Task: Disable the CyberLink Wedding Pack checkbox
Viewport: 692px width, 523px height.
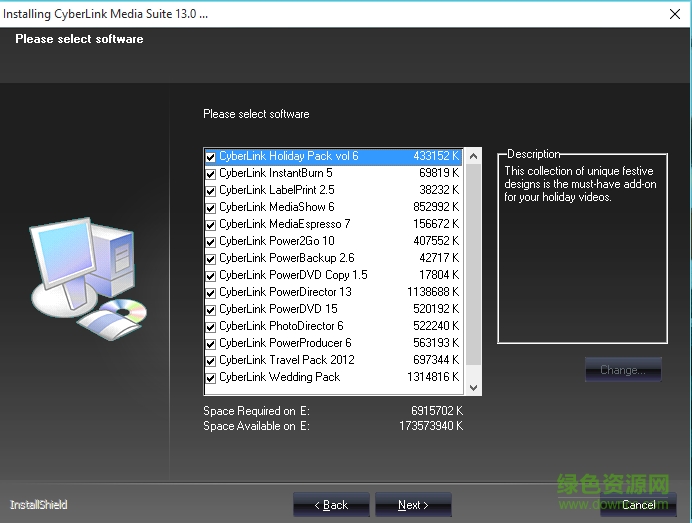Action: (x=211, y=378)
